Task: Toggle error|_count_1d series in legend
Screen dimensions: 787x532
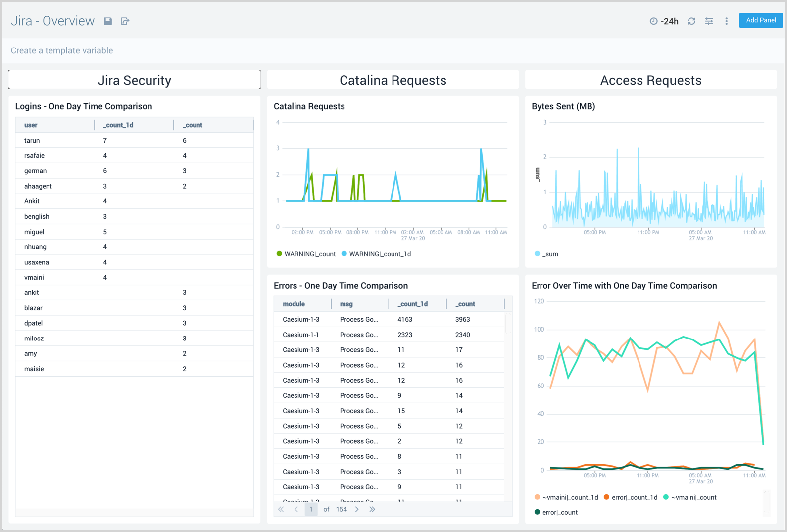Action: [x=634, y=497]
